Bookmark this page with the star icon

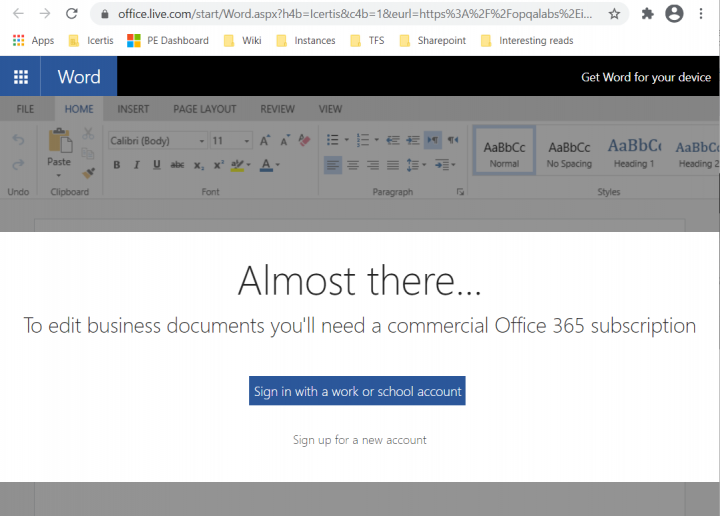614,14
